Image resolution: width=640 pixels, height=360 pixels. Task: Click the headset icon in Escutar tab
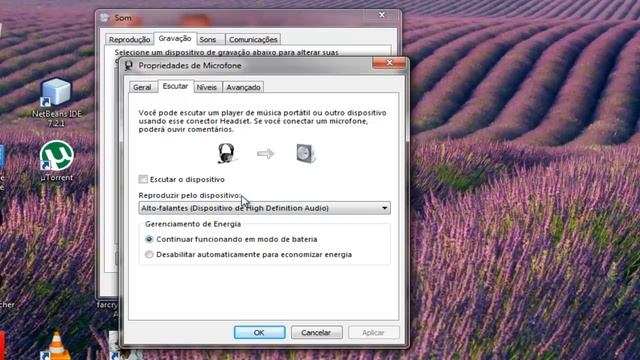(226, 153)
